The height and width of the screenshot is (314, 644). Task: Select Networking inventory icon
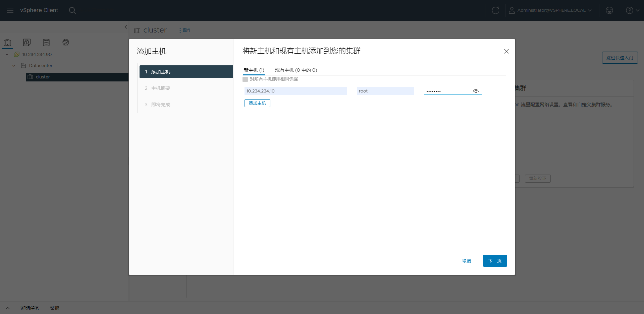point(66,43)
